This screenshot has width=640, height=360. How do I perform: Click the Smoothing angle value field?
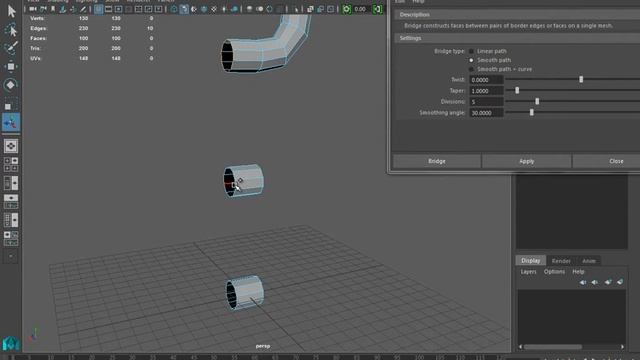486,113
